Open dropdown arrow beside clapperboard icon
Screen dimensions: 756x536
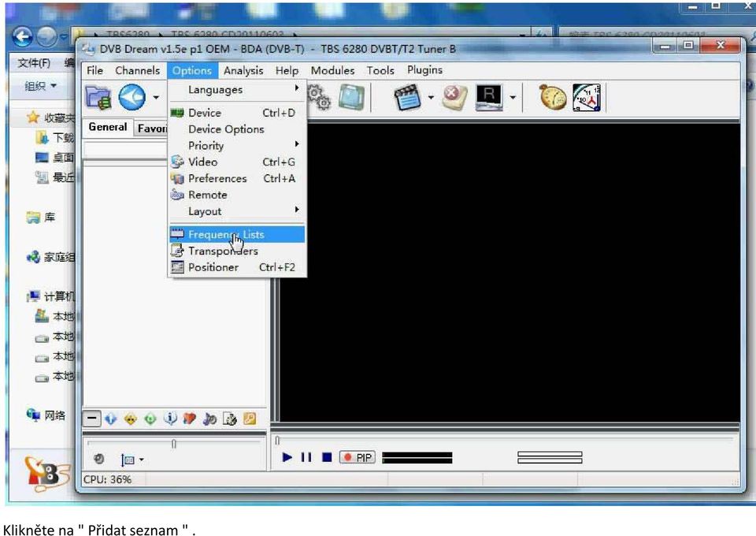431,98
